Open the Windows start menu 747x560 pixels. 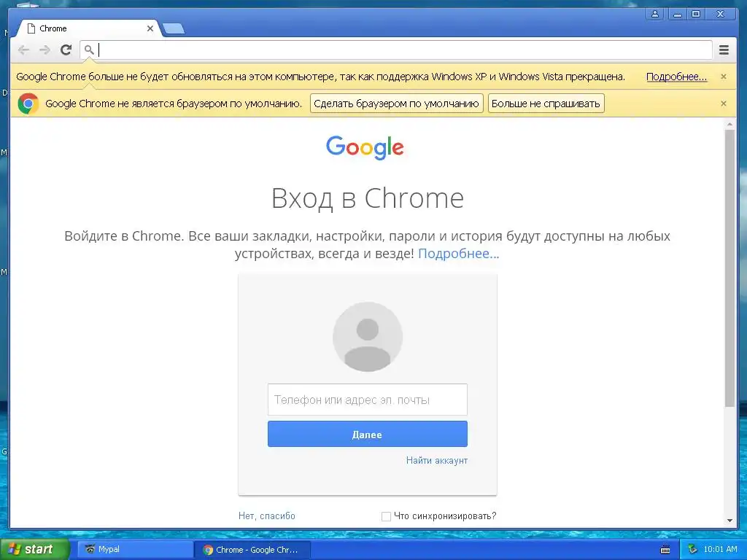[x=34, y=549]
